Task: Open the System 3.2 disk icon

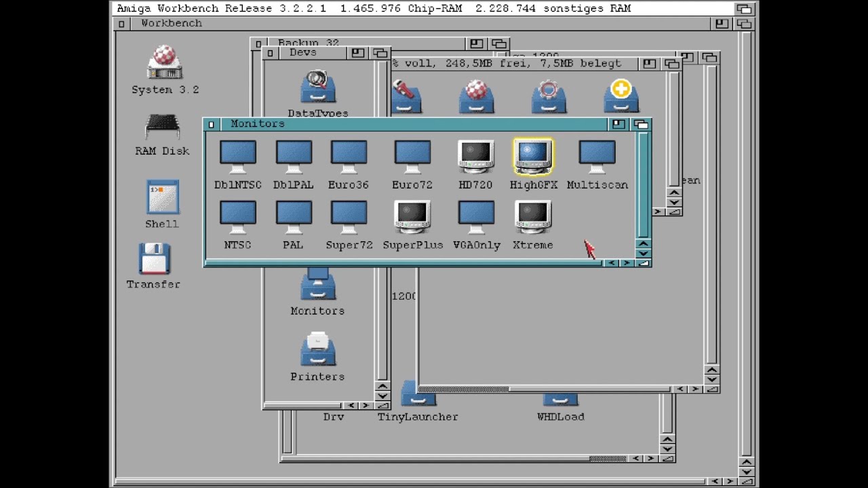Action: (165, 62)
